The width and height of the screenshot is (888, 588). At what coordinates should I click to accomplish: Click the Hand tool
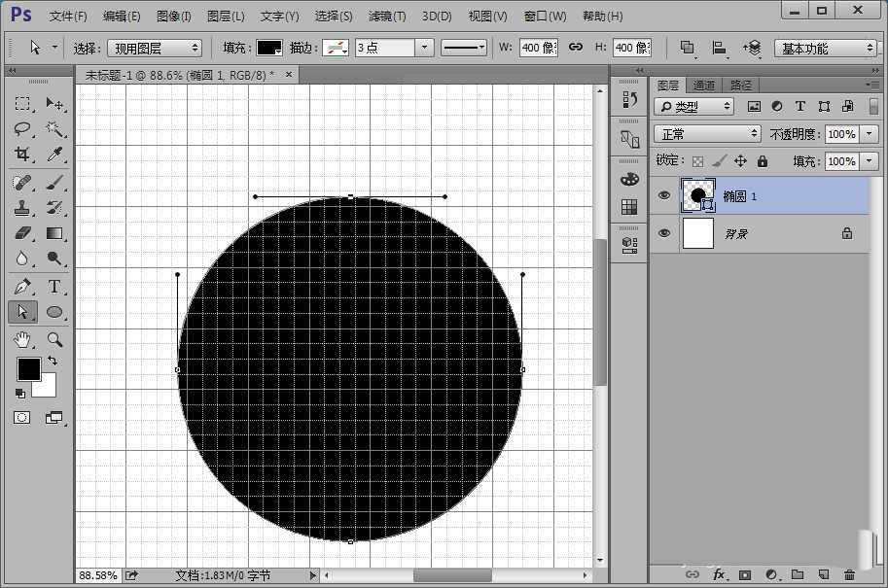click(x=23, y=339)
